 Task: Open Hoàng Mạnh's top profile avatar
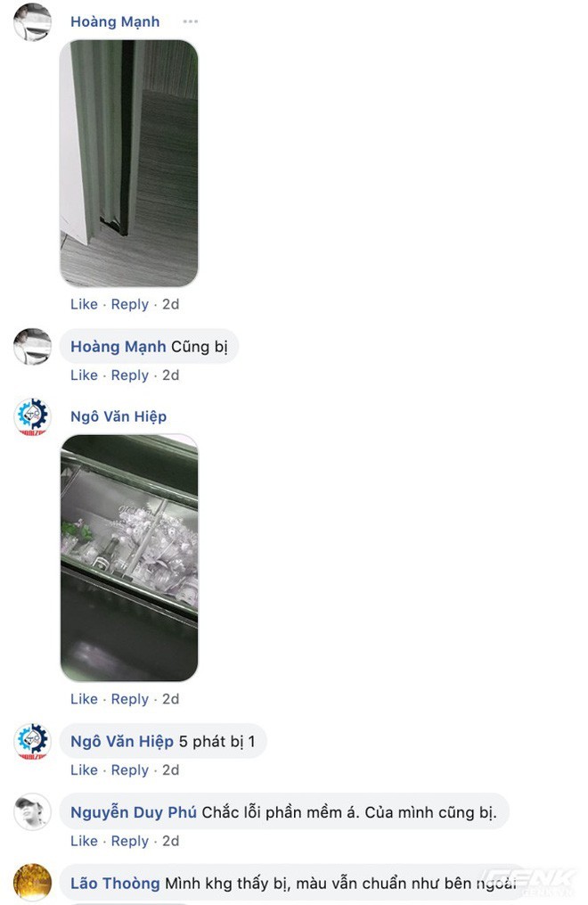pos(32,22)
